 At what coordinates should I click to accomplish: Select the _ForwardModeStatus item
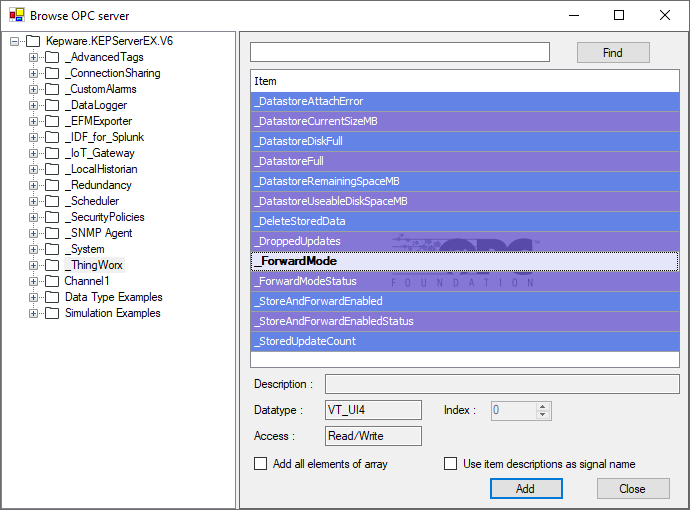tap(465, 281)
